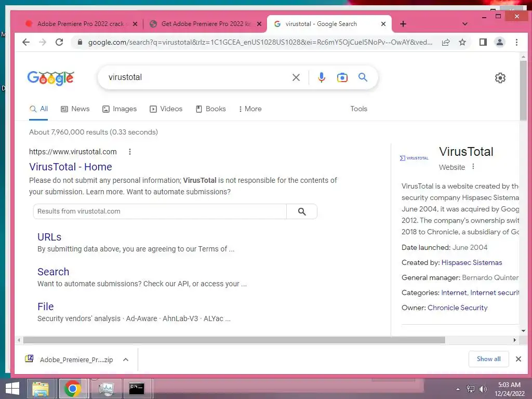Click into the Google search input
This screenshot has width=532, height=399.
click(197, 77)
